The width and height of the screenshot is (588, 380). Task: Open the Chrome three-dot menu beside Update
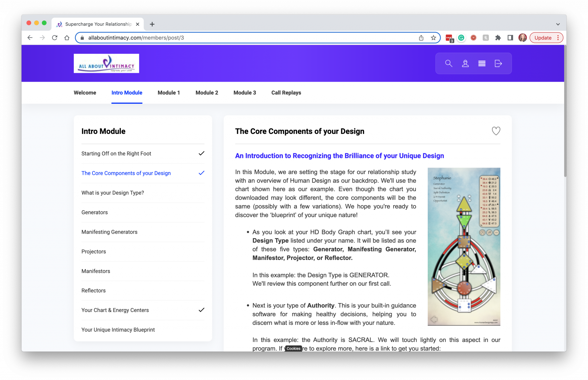[x=558, y=38]
